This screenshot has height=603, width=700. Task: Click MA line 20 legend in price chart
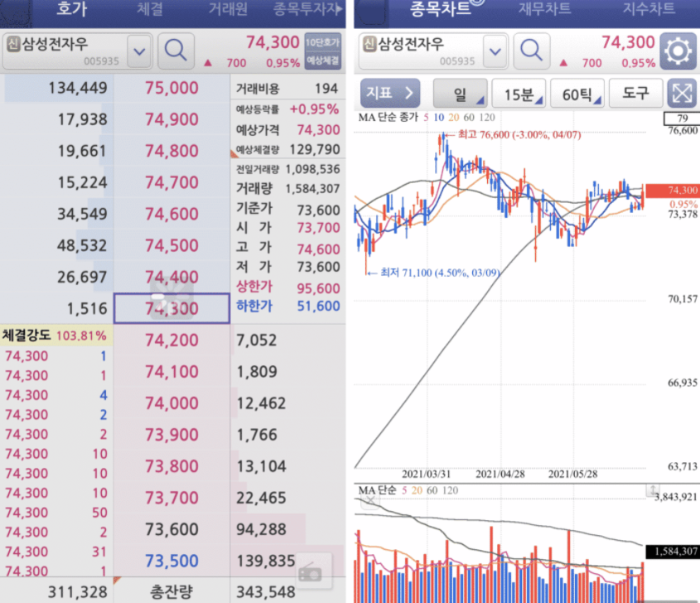454,118
